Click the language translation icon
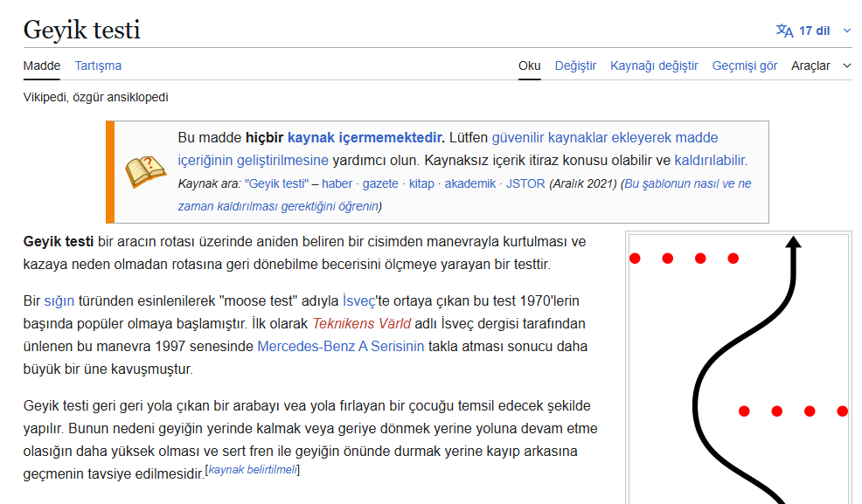862x504 pixels. coord(784,31)
